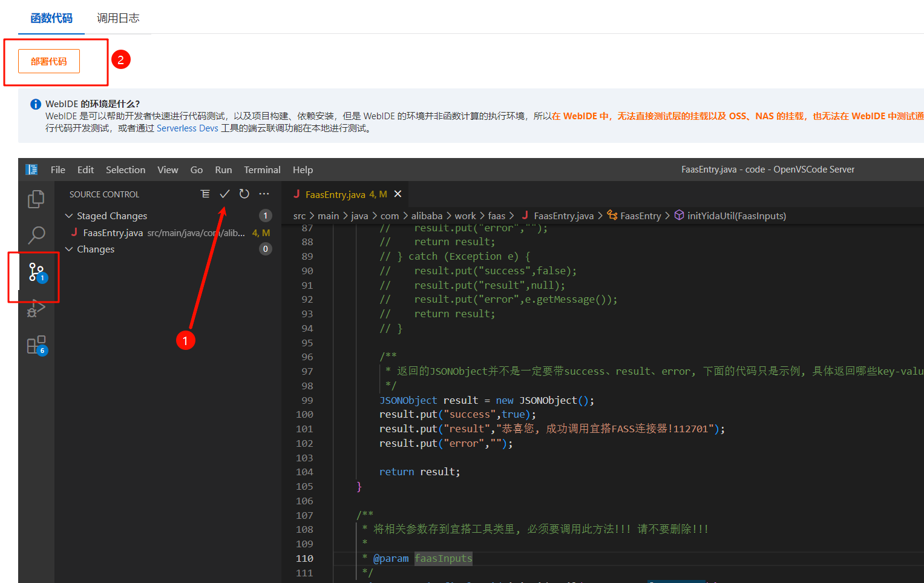
Task: Click the info icon beside WebIDE notice
Action: pos(36,104)
